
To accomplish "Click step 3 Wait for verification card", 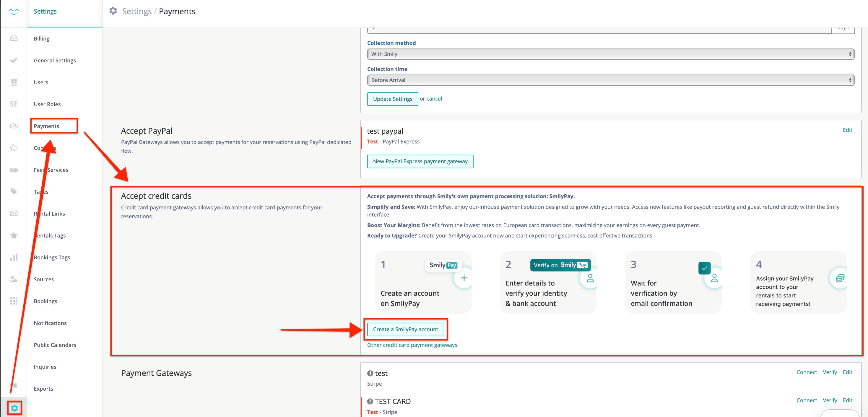I will (x=674, y=282).
